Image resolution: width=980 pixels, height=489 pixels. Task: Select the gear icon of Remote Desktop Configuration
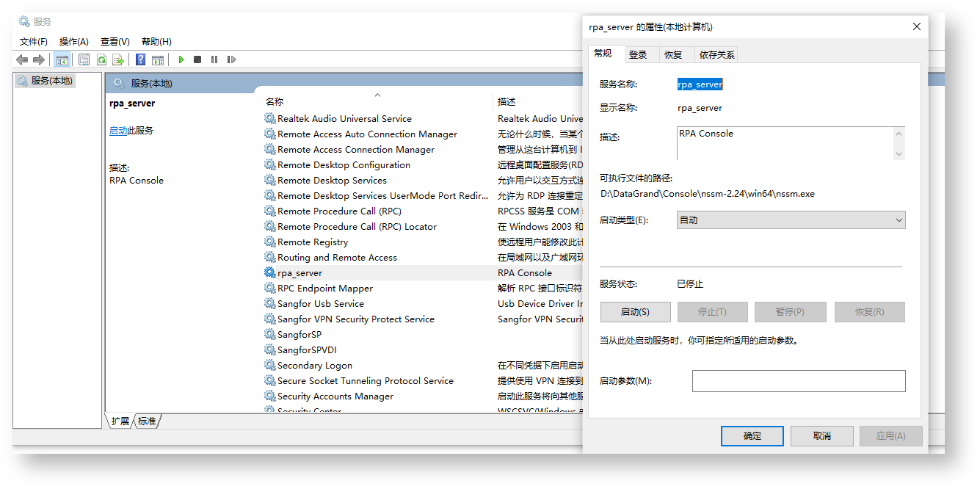pos(270,164)
